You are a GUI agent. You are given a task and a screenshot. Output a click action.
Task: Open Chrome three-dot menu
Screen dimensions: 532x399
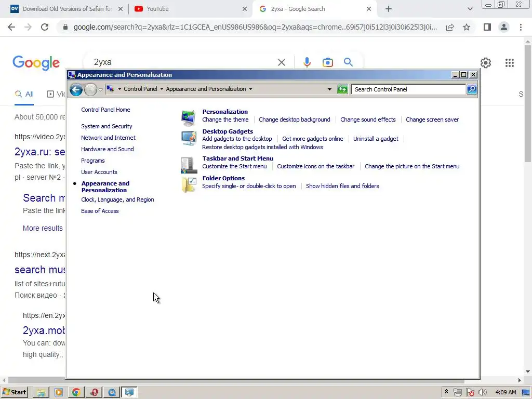pyautogui.click(x=521, y=27)
